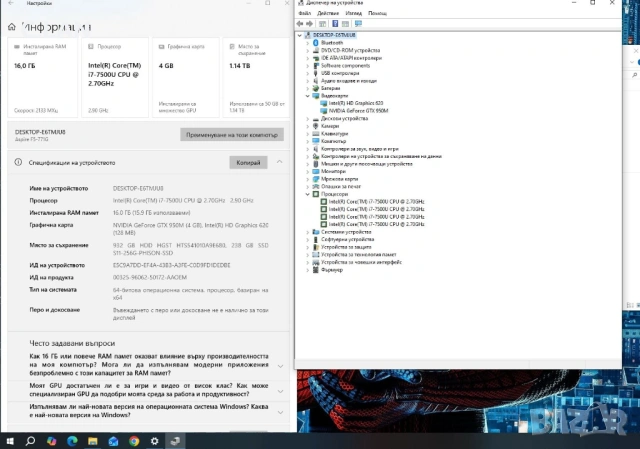Image resolution: width=640 pixels, height=449 pixels.
Task: Click ИД на продукта value 00325-96062-50172-AAOEM
Action: coord(150,277)
